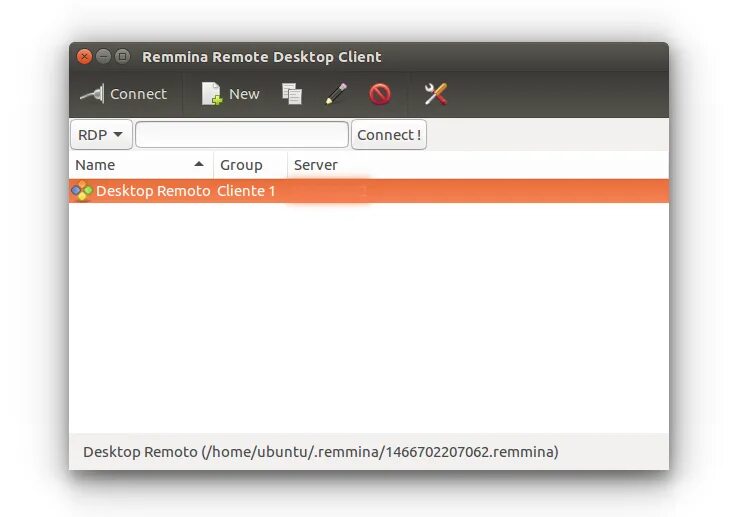Sort by the Name column header
Screen dimensions: 736x517
[x=141, y=165]
